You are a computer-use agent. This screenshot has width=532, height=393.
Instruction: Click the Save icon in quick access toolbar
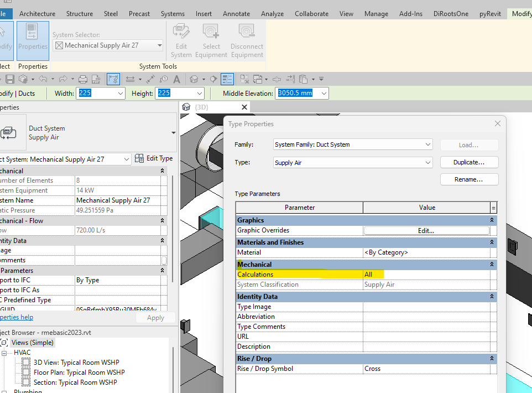point(10,79)
